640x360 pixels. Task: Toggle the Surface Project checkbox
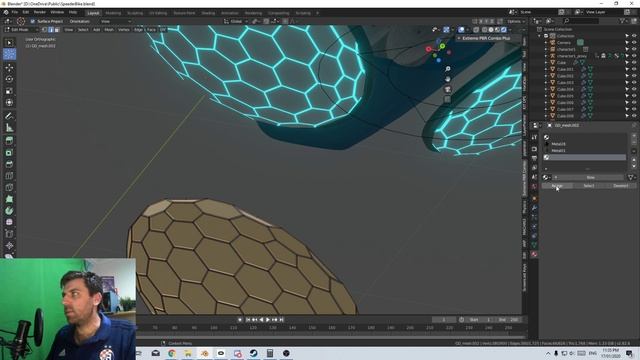33,21
